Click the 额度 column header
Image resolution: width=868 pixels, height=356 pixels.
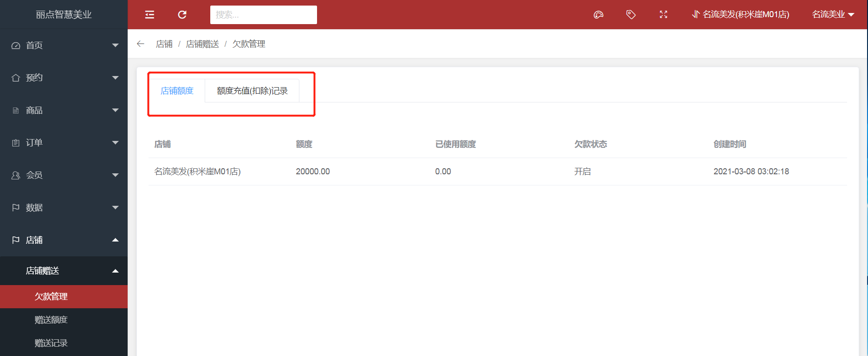[x=304, y=144]
